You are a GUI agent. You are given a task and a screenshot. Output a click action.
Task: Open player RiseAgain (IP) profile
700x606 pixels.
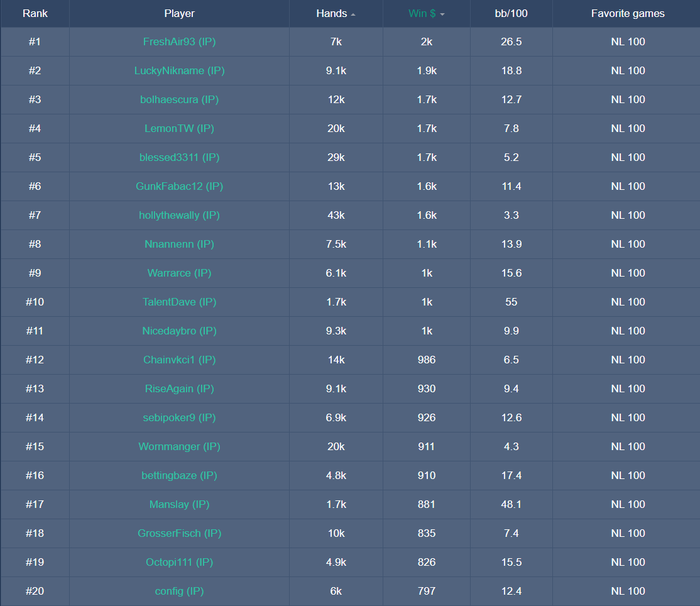(x=179, y=389)
